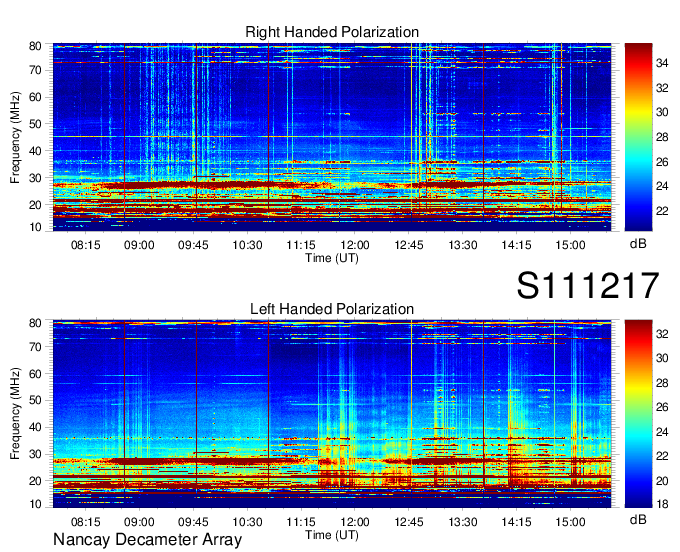
Task: Click the '60' frequency tick on bottom plot
Action: (35, 374)
